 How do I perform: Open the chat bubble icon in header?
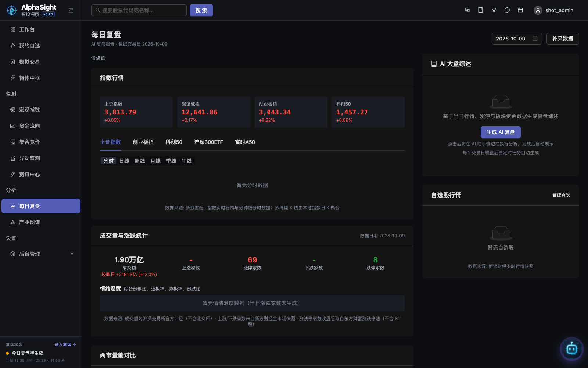(507, 10)
